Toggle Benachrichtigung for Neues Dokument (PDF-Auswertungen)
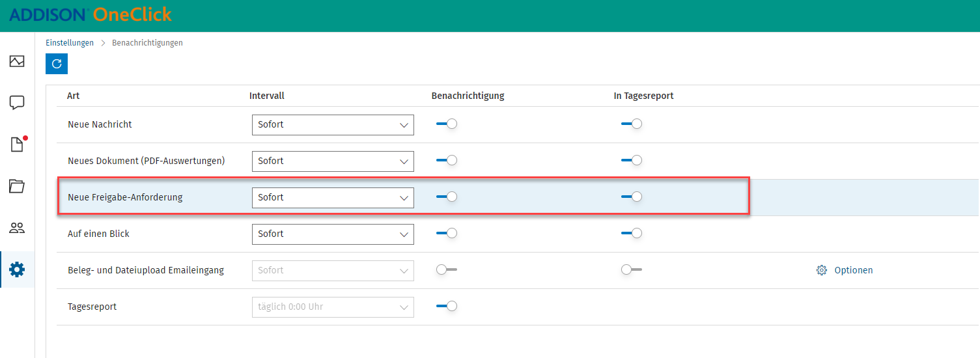Image resolution: width=980 pixels, height=358 pixels. (x=447, y=160)
